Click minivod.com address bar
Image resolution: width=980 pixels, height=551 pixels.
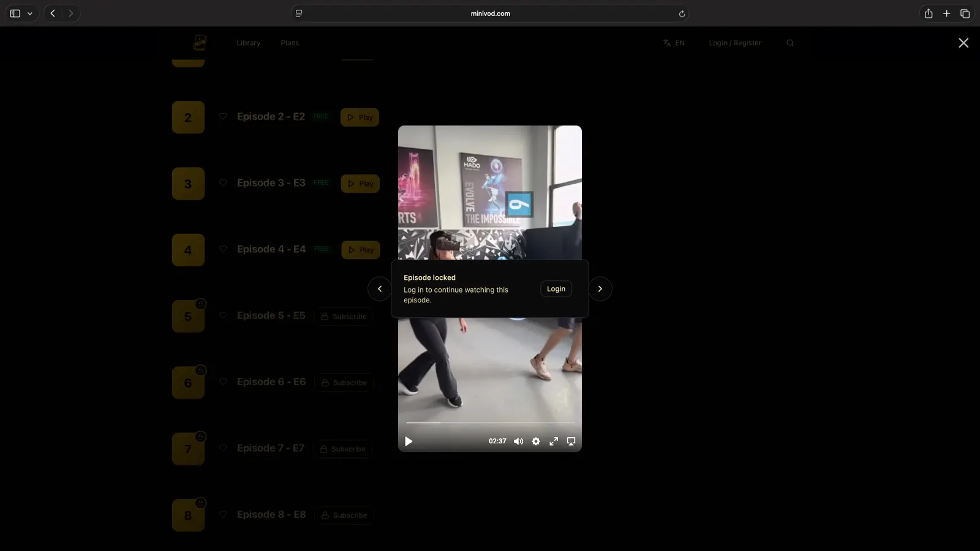point(490,13)
